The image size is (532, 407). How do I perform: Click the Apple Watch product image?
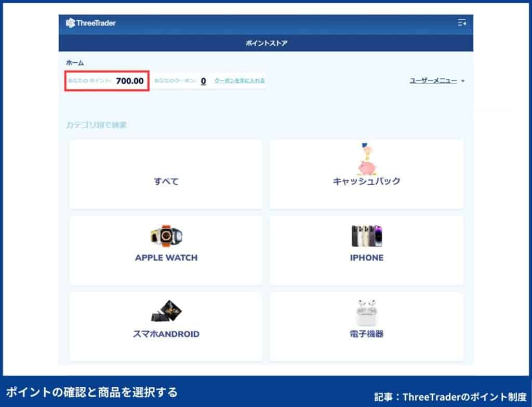pyautogui.click(x=166, y=236)
